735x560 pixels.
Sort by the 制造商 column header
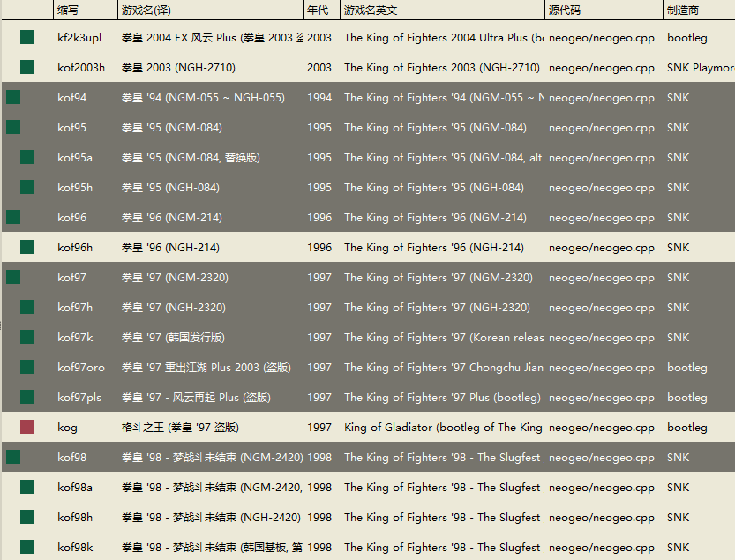pos(700,10)
